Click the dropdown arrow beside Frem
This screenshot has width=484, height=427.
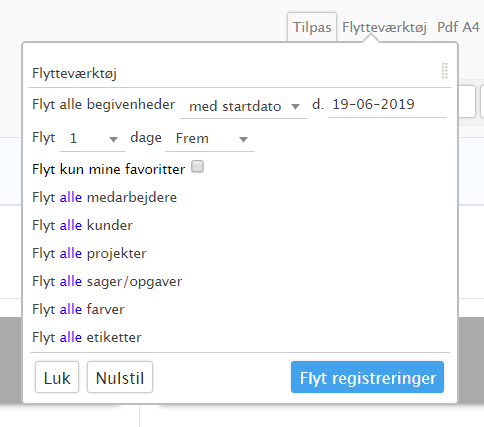[244, 139]
